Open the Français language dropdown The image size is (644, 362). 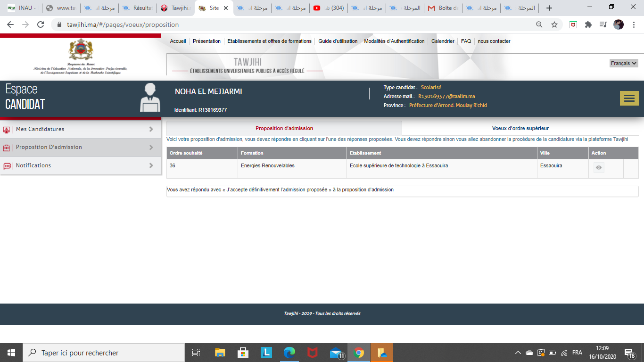click(x=623, y=63)
